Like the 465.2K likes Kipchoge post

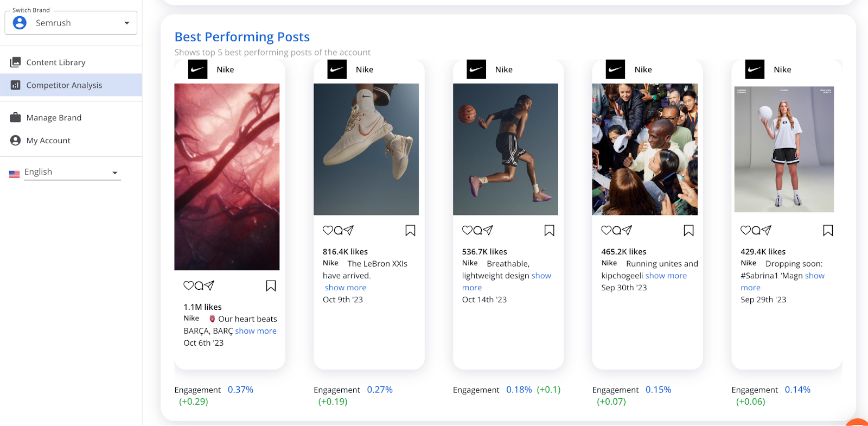coord(606,230)
